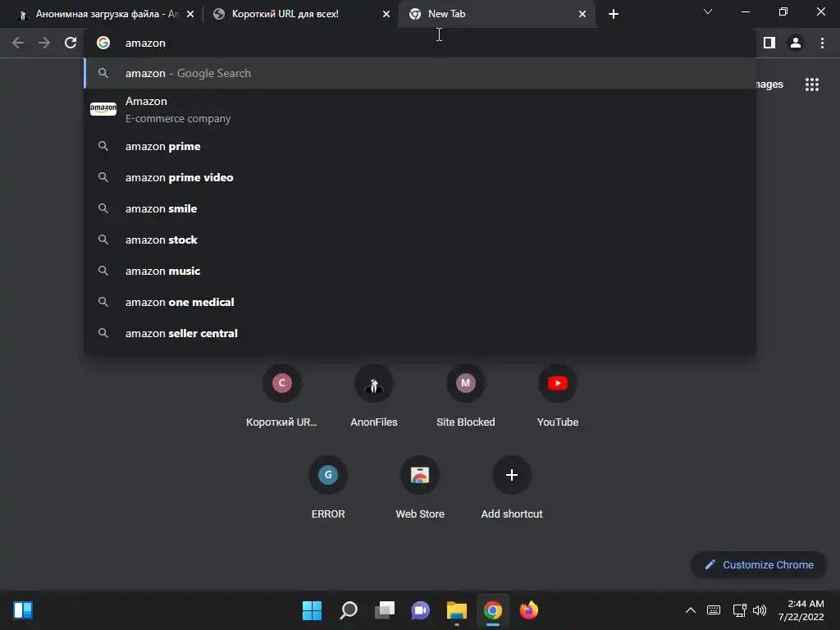Click the Add shortcut plus tile
This screenshot has height=630, width=840.
point(512,487)
